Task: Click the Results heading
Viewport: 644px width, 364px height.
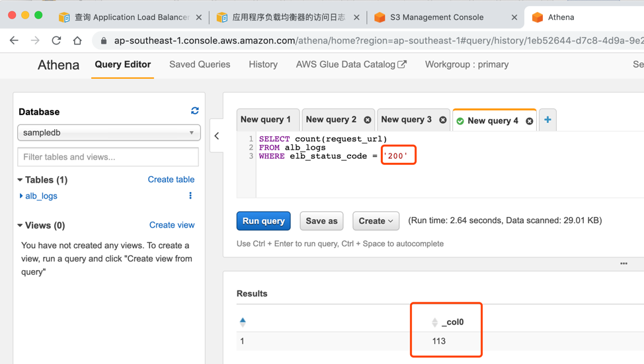Action: [x=252, y=294]
